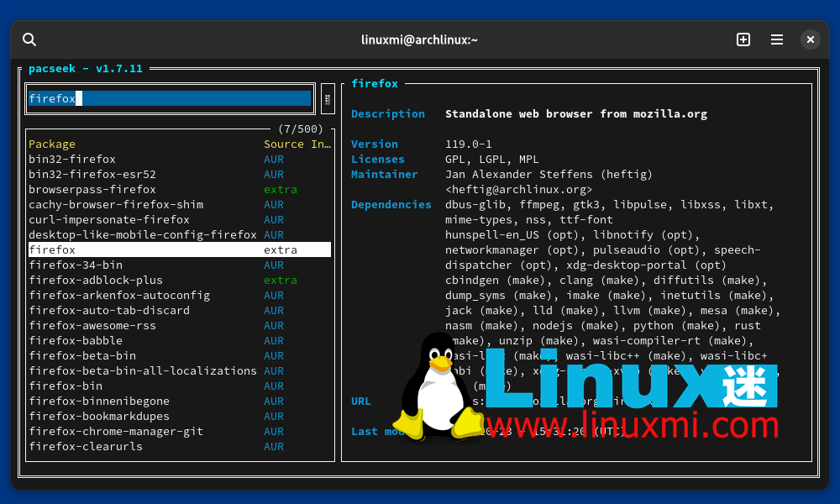The width and height of the screenshot is (840, 504).
Task: Focus the firefox search input field
Action: pyautogui.click(x=170, y=98)
